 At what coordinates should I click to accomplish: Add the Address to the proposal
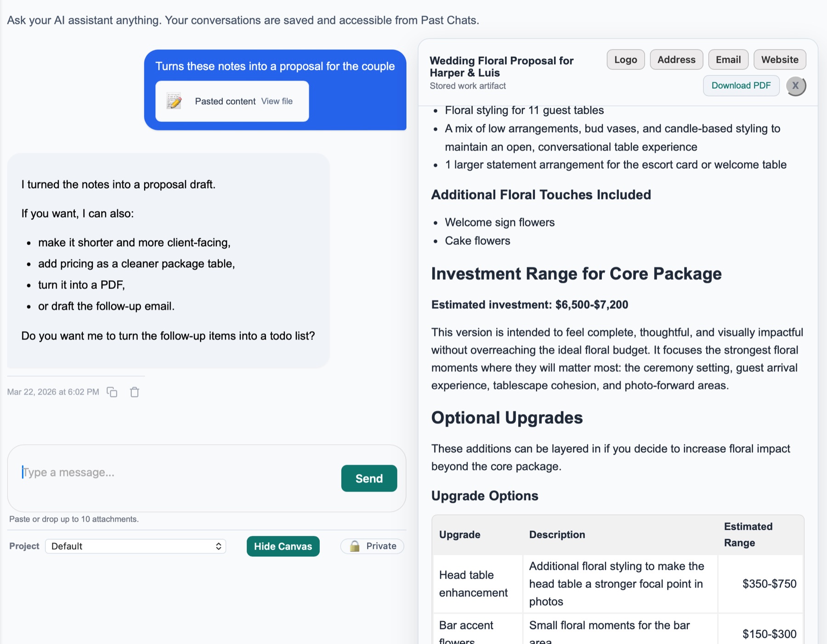(x=676, y=59)
